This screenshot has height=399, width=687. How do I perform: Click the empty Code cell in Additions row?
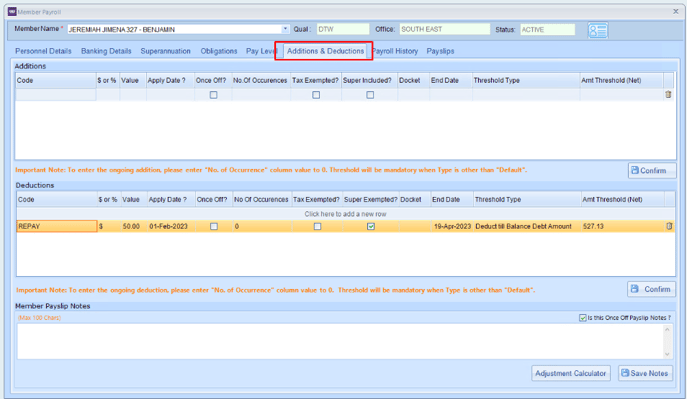click(56, 95)
